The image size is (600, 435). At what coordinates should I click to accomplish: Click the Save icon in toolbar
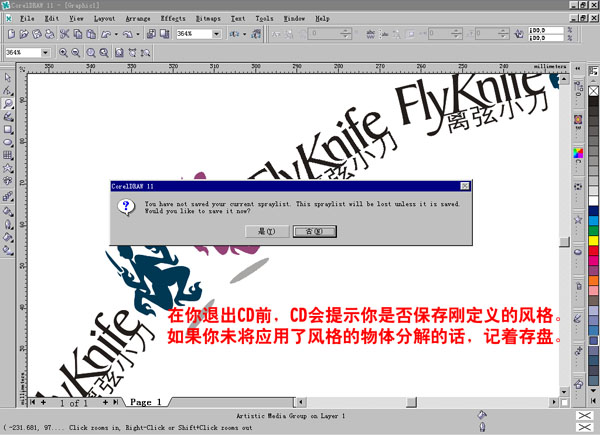[x=37, y=34]
